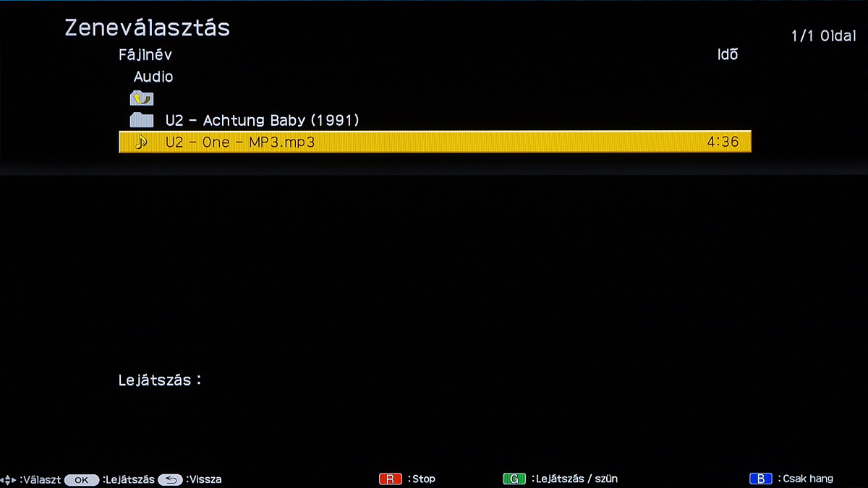This screenshot has height=488, width=868.
Task: Open the "U2 – Achtung Baby (1991)" folder name
Action: click(x=262, y=120)
